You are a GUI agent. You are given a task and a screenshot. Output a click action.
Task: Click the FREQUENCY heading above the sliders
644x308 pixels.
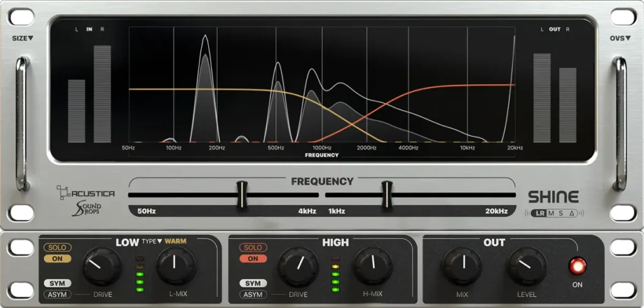coord(323,182)
